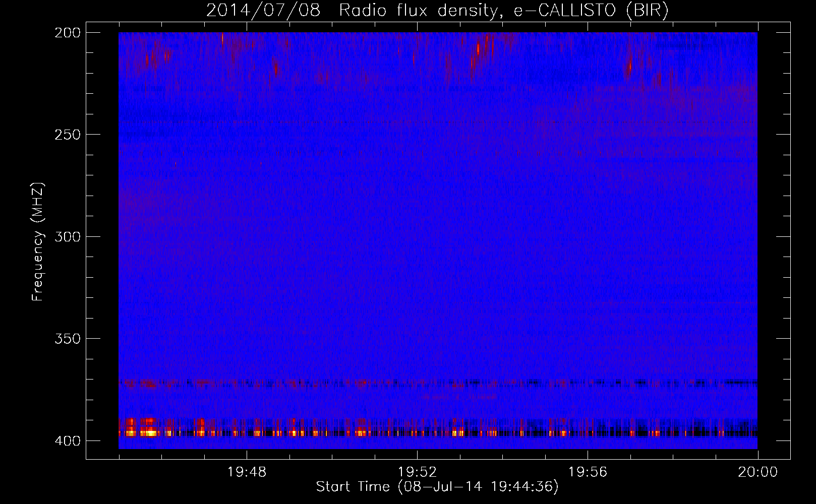The width and height of the screenshot is (816, 504).
Task: Click the 'Frequency (MHZ)' axis label
Action: coord(38,241)
